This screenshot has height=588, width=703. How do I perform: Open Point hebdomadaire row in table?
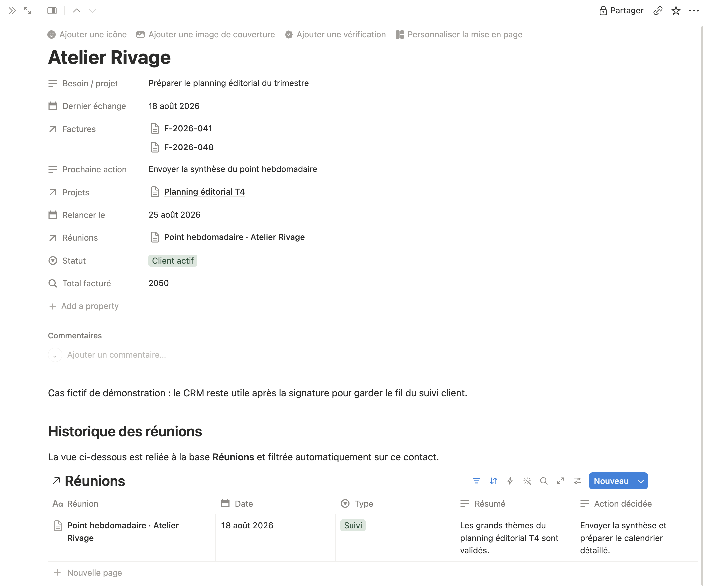(123, 532)
